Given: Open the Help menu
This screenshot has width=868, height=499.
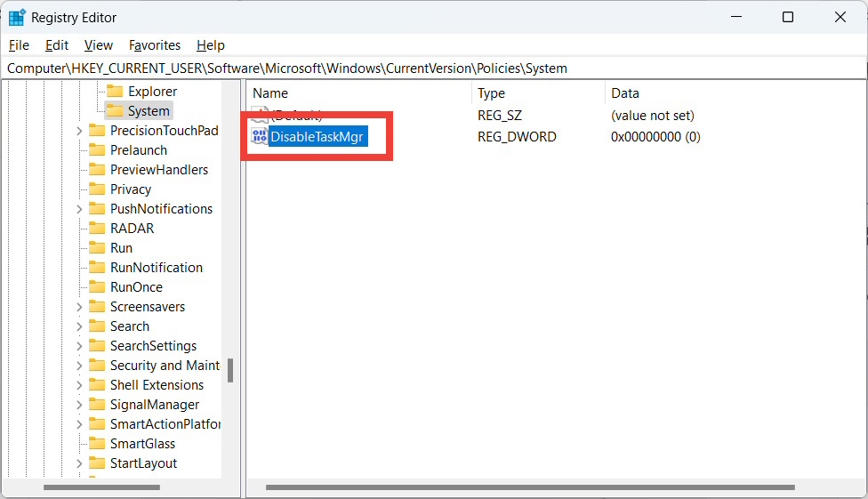Looking at the screenshot, I should 211,45.
